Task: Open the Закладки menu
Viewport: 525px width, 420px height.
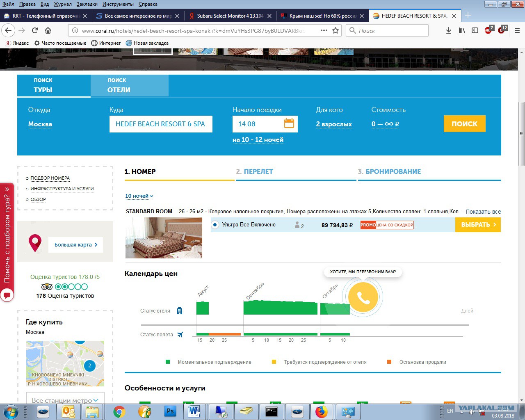Action: [x=87, y=4]
